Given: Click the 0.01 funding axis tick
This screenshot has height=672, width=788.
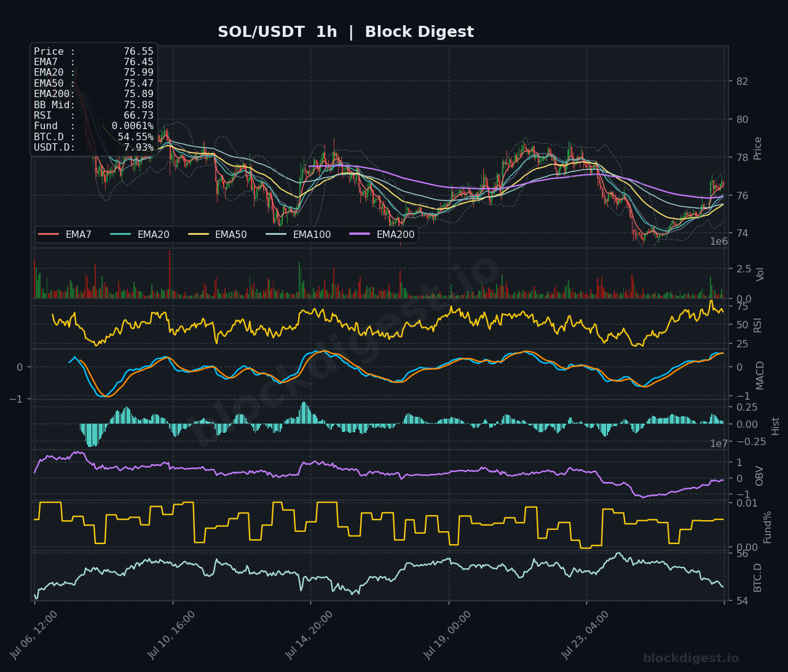Looking at the screenshot, I should tap(747, 503).
